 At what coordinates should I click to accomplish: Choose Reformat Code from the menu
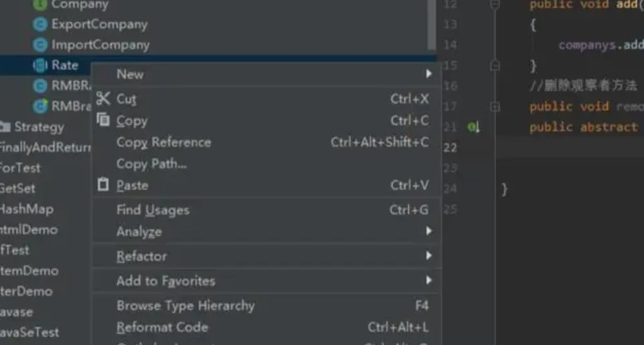(162, 328)
